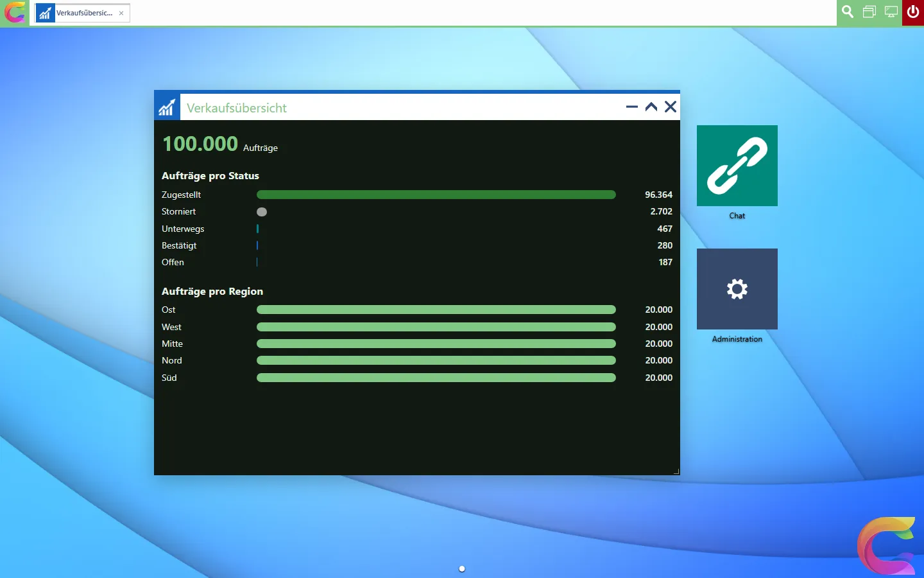Click the Aufträge pro Status heading
Screen dimensions: 924x578
point(210,176)
